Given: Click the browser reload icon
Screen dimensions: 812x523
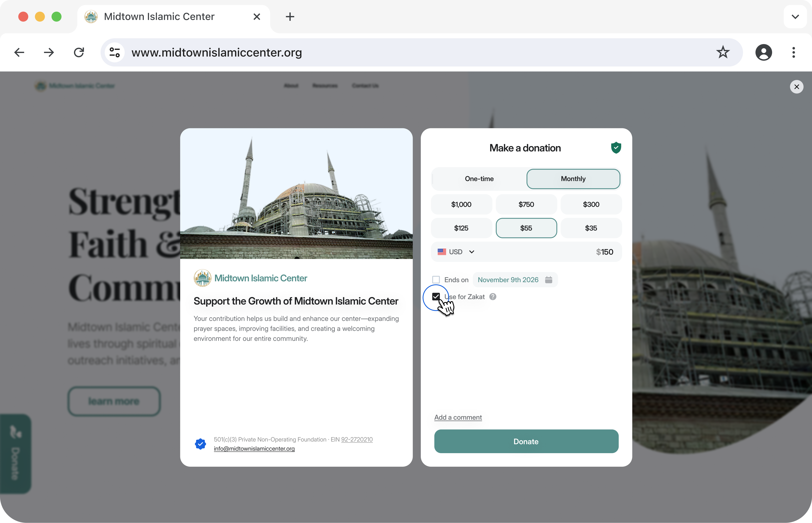Looking at the screenshot, I should tap(79, 52).
